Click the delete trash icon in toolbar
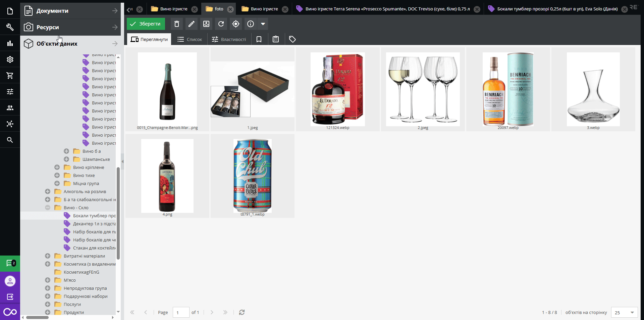Screen dimensions: 644x320 pos(177,24)
